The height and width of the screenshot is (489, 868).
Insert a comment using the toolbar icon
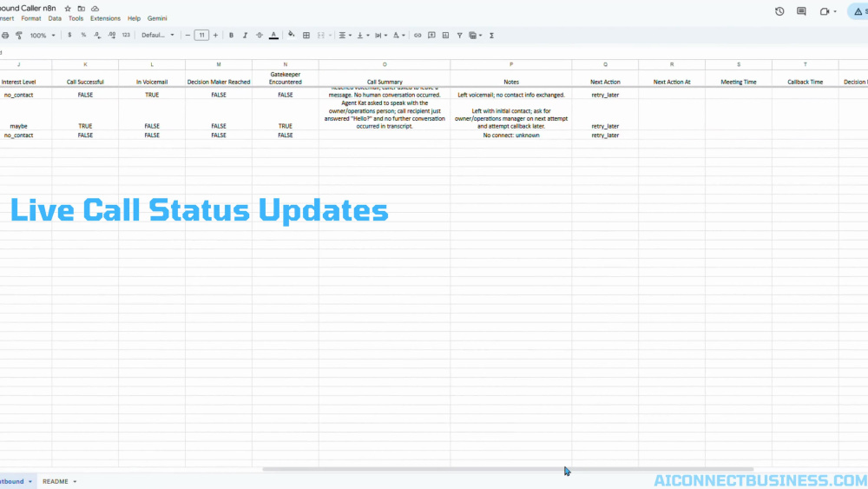coord(431,35)
